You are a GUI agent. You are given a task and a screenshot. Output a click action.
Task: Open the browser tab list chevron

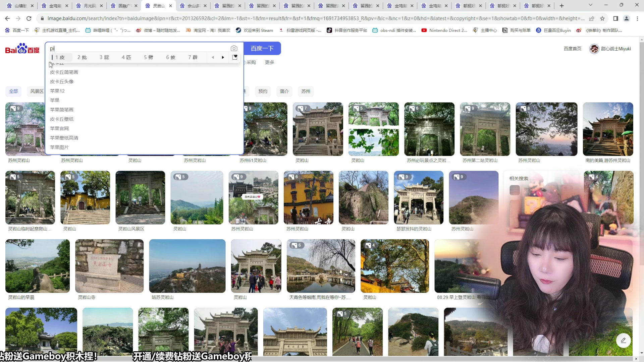point(590,6)
